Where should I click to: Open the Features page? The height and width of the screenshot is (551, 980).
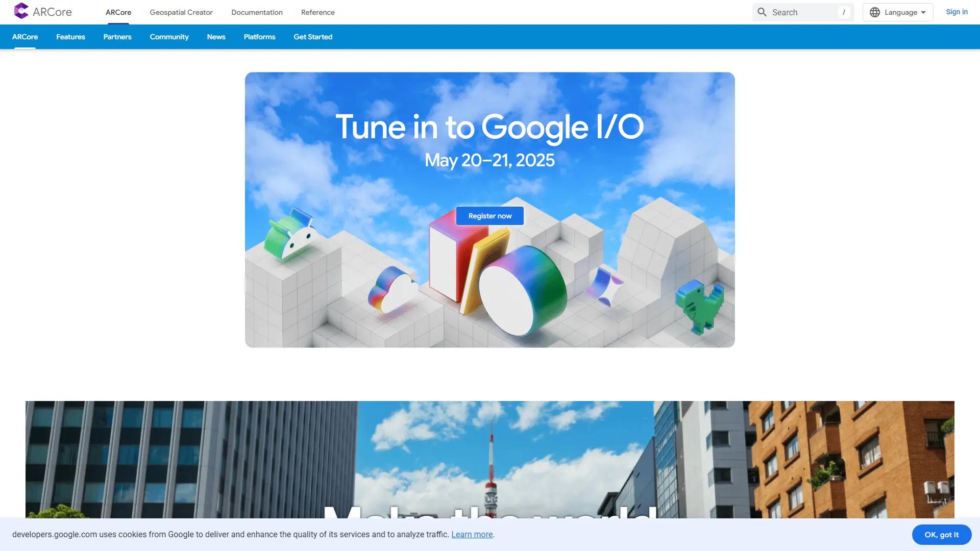coord(70,37)
